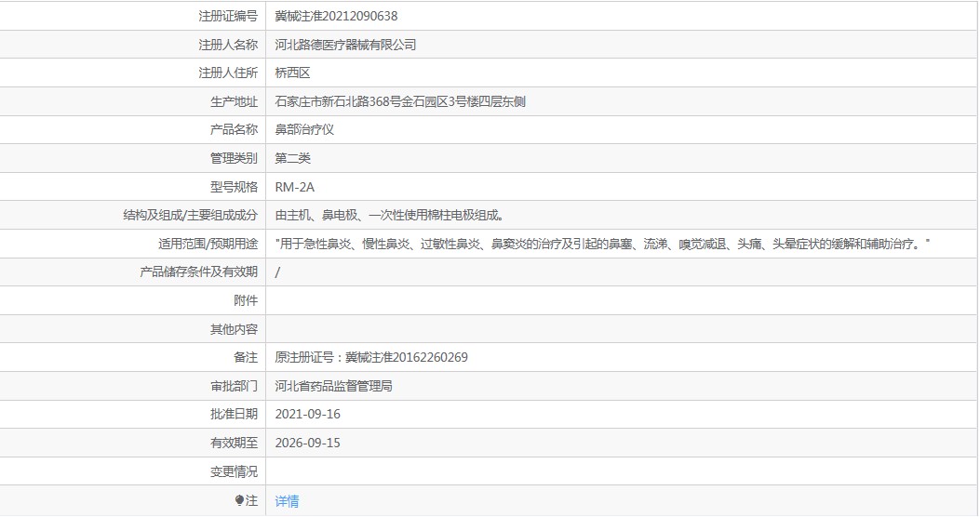Screen dimensions: 980x517
Task: Select registration number 冀械注准20212090638
Action: (336, 16)
